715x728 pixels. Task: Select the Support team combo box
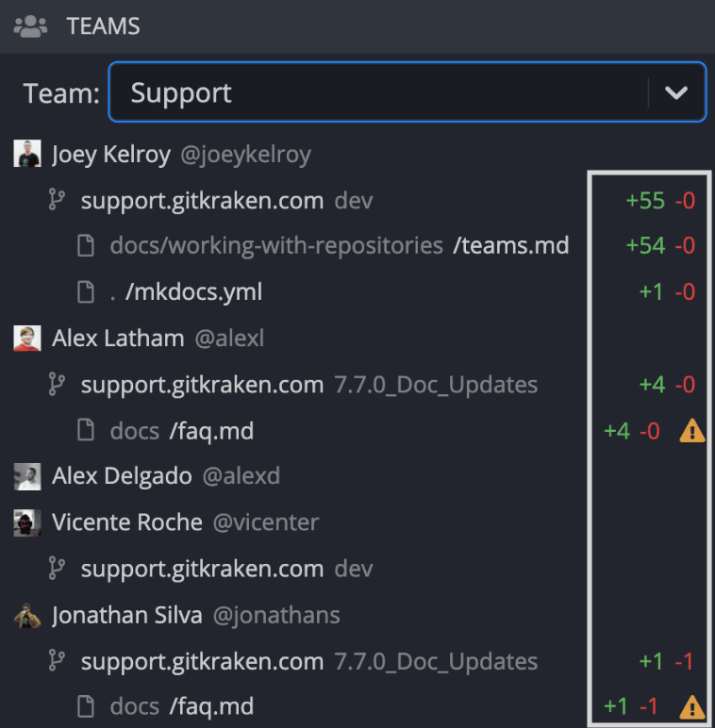tap(377, 92)
